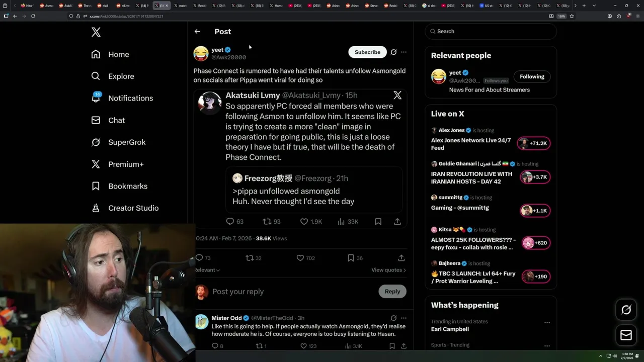View 33K analytics on quoted post
The image size is (644, 362).
[x=348, y=221]
